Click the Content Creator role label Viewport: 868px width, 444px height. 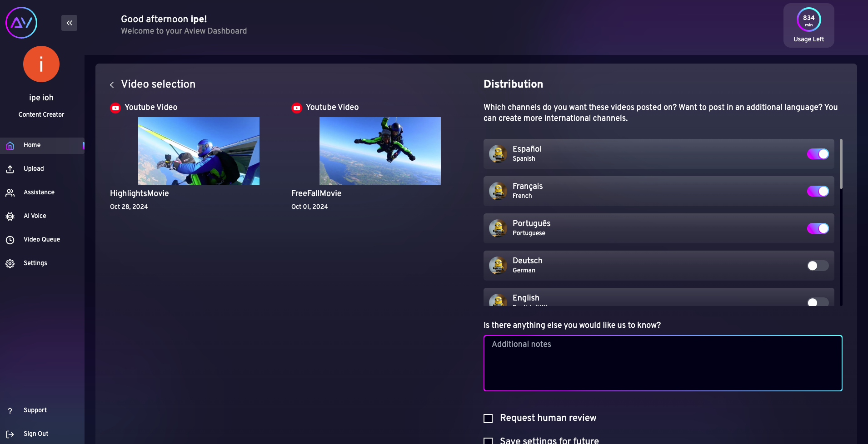click(41, 115)
